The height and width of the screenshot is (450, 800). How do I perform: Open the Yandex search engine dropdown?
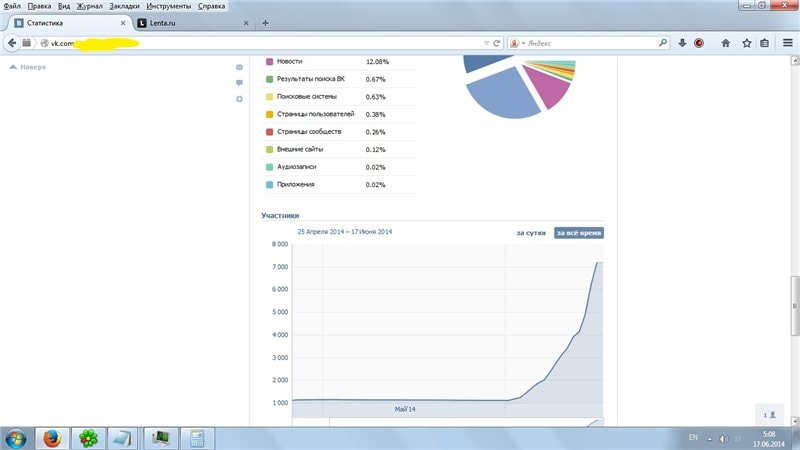519,43
